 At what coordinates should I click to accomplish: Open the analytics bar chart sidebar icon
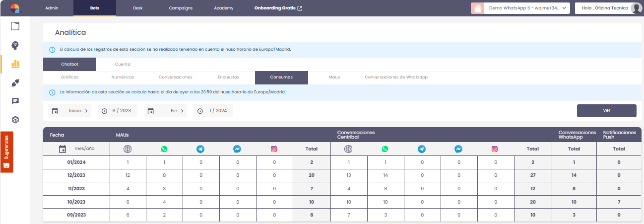15,64
